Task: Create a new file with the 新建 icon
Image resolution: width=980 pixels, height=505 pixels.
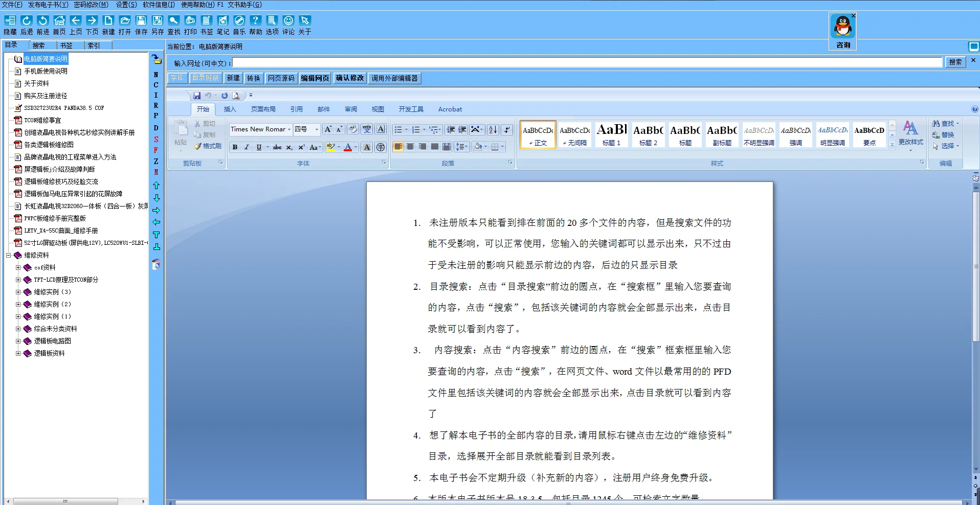Action: click(108, 20)
